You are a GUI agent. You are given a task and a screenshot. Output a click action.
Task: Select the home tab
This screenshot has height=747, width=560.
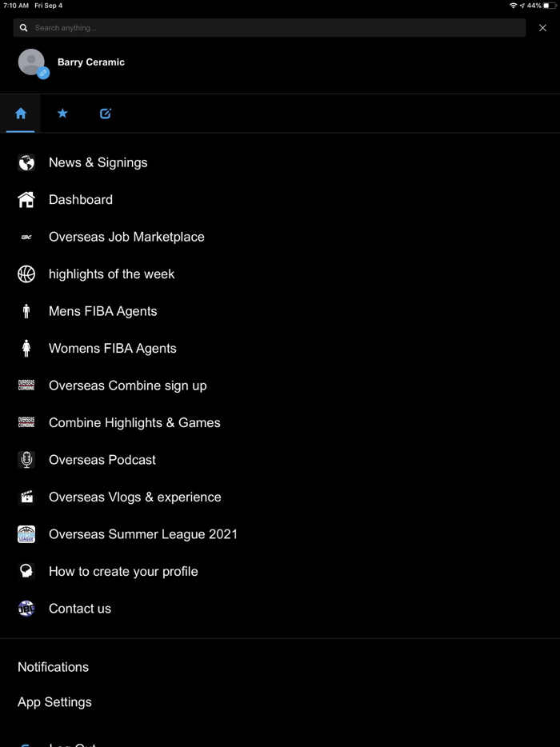coord(21,114)
